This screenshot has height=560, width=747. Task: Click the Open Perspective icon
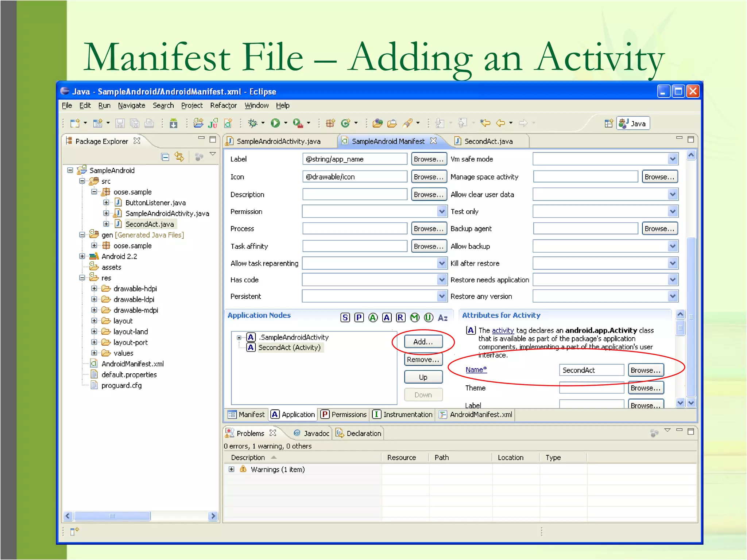click(x=609, y=124)
